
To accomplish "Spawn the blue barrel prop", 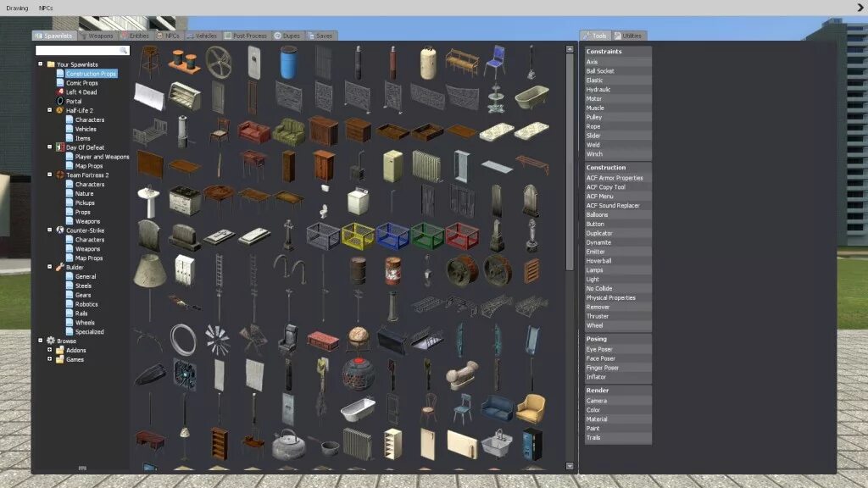I will point(288,62).
